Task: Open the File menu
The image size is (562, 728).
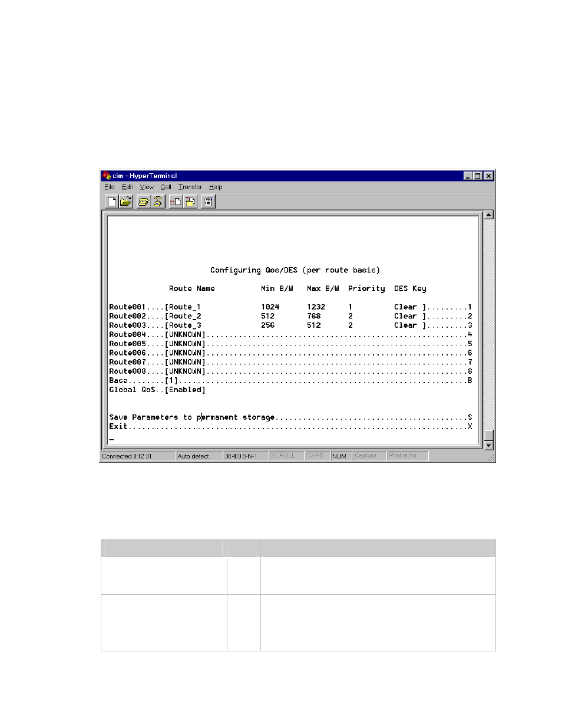Action: click(110, 187)
